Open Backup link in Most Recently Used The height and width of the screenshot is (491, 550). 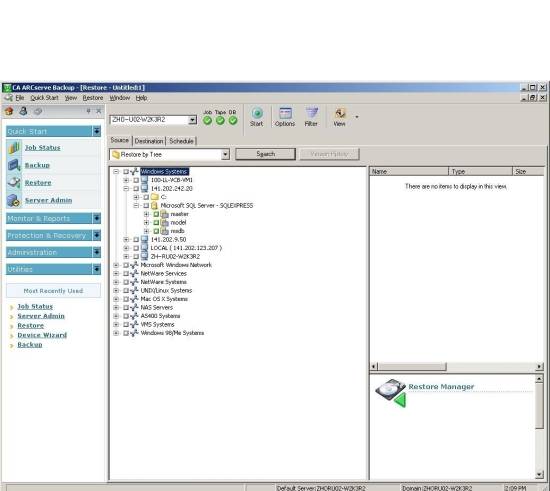click(30, 344)
